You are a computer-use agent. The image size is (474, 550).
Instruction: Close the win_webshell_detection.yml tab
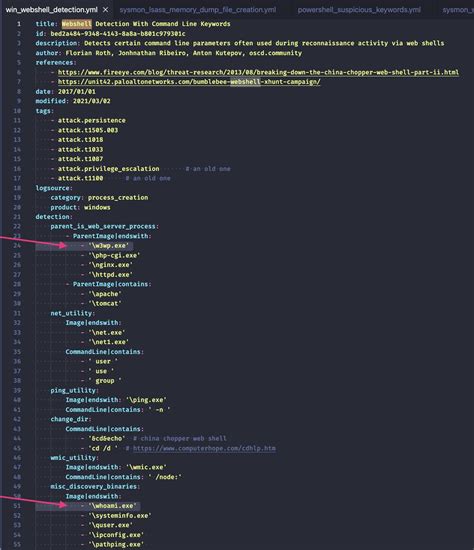tap(106, 10)
